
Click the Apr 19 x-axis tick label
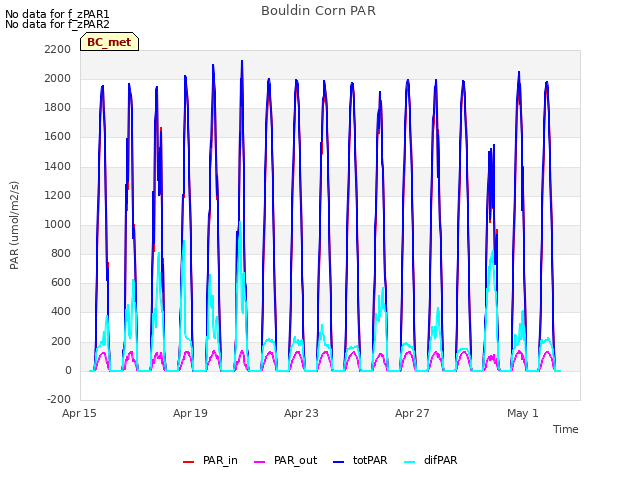[x=190, y=413]
